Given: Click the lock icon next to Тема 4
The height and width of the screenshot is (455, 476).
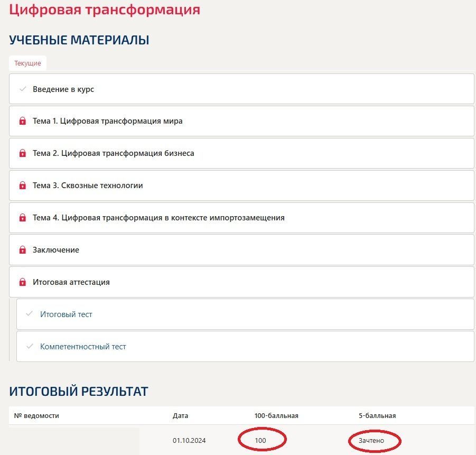Looking at the screenshot, I should [x=23, y=218].
